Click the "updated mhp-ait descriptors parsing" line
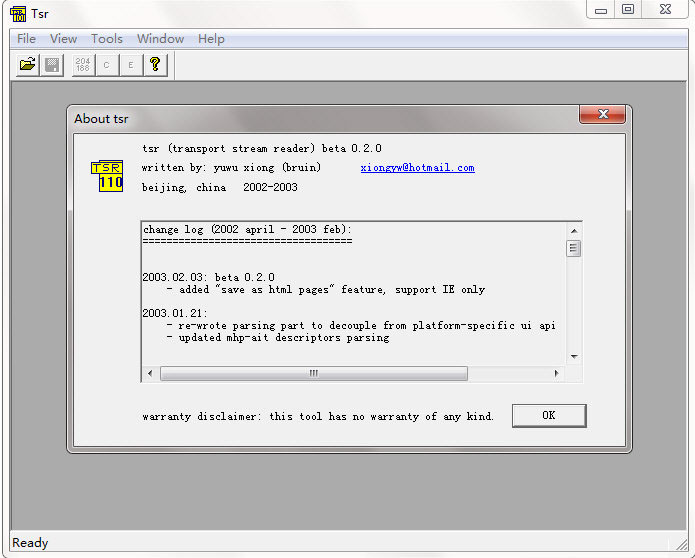 (x=278, y=338)
